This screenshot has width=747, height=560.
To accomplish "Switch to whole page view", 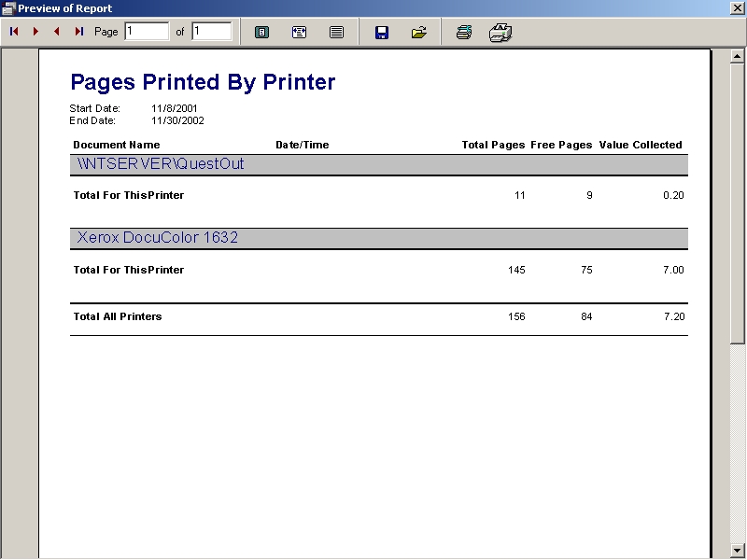I will point(261,33).
